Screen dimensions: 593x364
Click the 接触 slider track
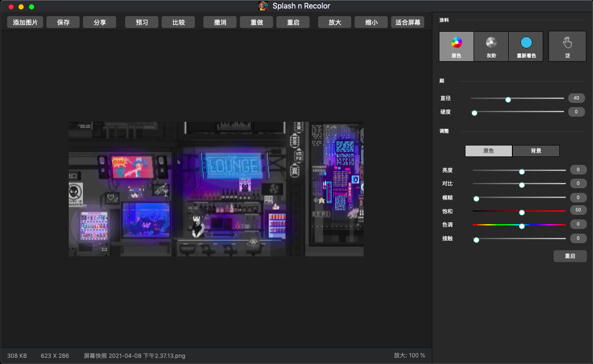point(519,239)
